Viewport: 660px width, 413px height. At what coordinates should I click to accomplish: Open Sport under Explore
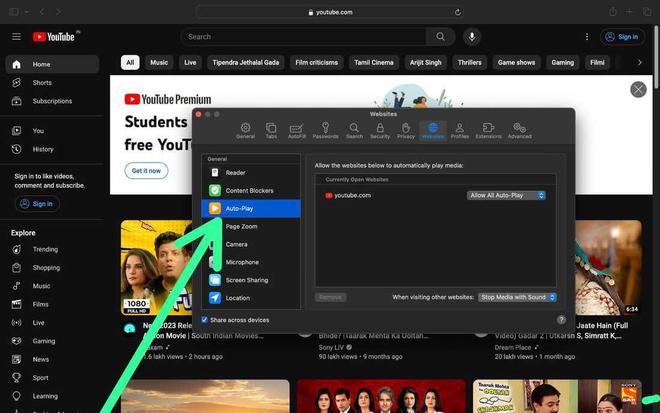pyautogui.click(x=52, y=378)
